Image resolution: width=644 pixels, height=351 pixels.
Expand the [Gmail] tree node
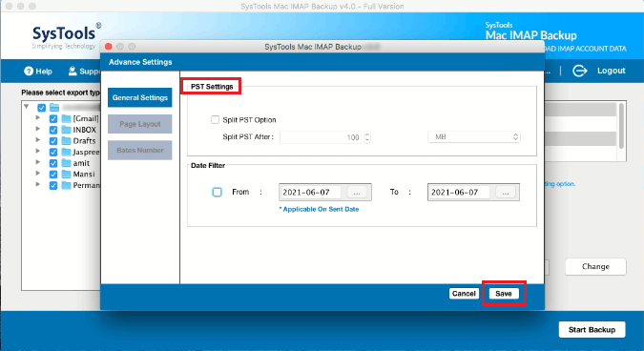[38, 118]
